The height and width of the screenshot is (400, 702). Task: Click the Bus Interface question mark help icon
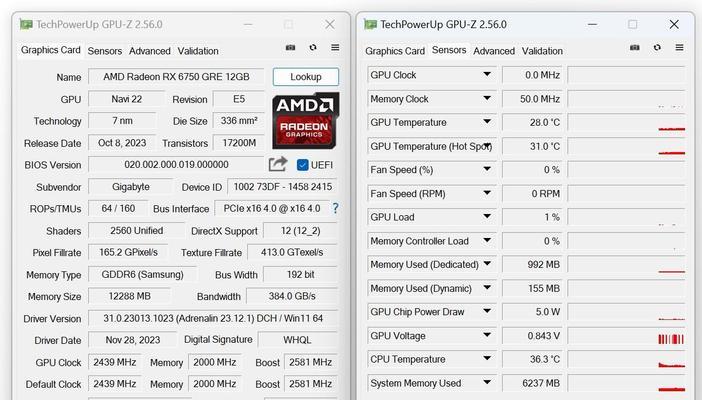coord(335,208)
